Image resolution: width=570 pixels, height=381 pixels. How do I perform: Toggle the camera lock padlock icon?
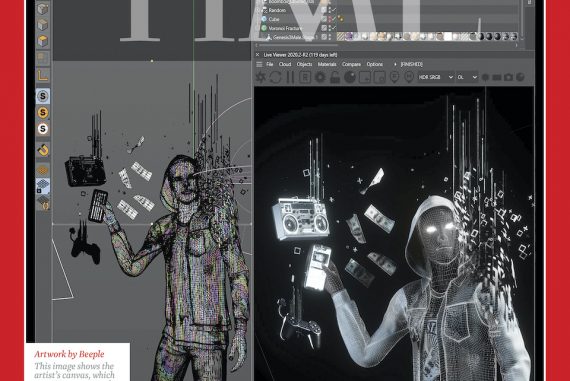(x=335, y=77)
